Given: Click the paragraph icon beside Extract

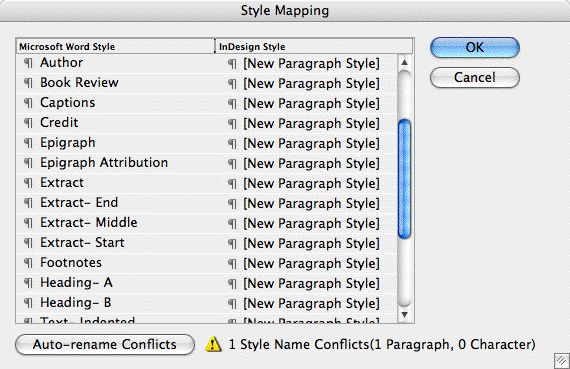Looking at the screenshot, I should tap(28, 183).
